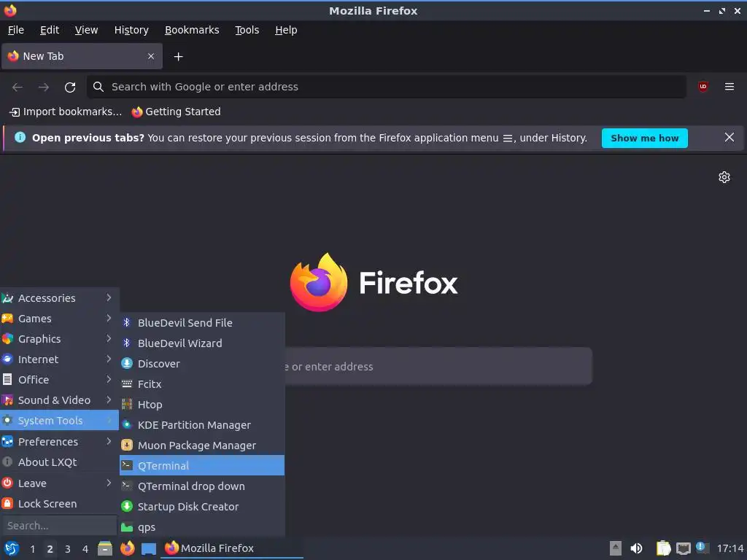This screenshot has height=560, width=747.
Task: Expand the Sound & Video submenu
Action: coord(60,400)
